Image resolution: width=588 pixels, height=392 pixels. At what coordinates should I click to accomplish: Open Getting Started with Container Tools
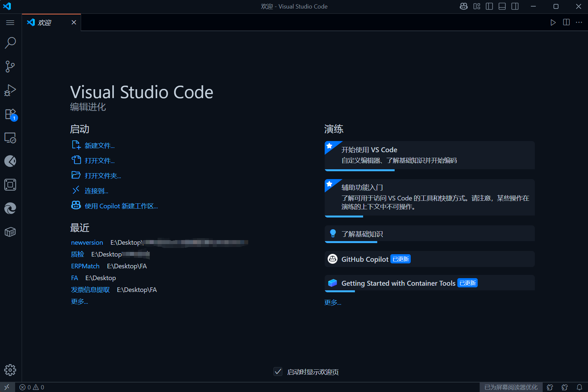click(429, 283)
